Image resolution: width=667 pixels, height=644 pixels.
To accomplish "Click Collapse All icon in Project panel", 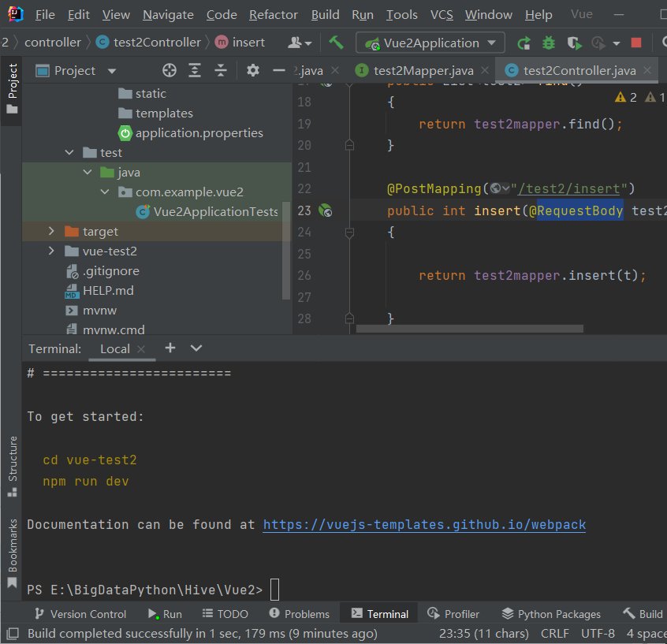I will [x=222, y=71].
